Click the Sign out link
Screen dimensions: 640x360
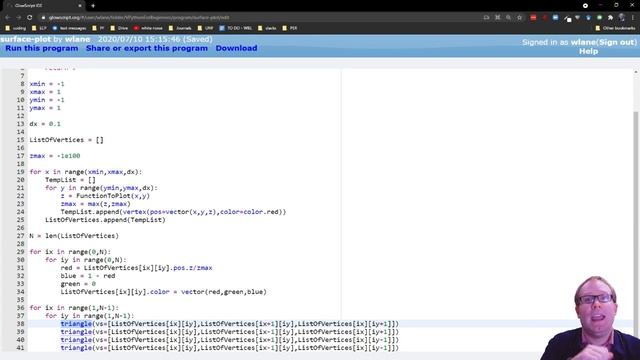[x=617, y=42]
